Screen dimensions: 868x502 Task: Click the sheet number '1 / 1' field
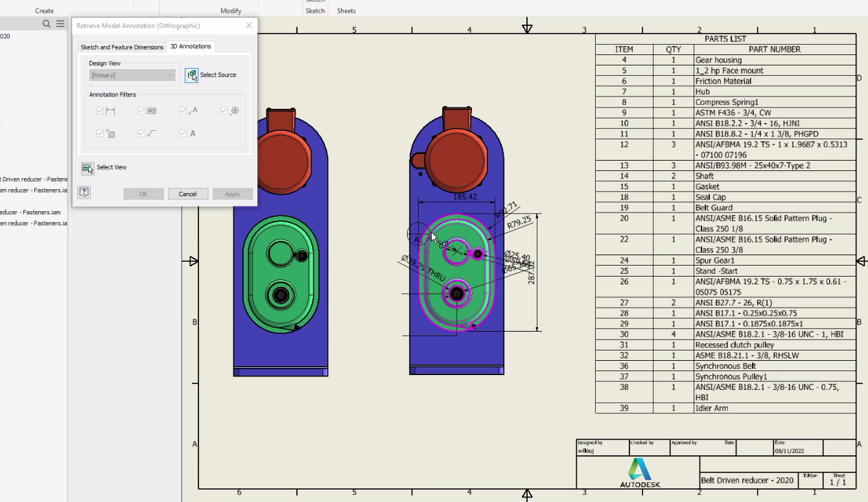(x=838, y=483)
